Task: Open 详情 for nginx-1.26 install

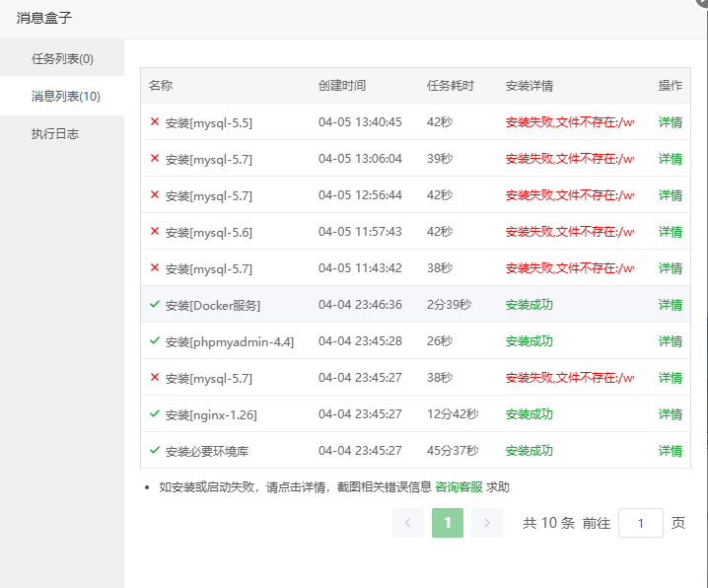Action: tap(671, 414)
